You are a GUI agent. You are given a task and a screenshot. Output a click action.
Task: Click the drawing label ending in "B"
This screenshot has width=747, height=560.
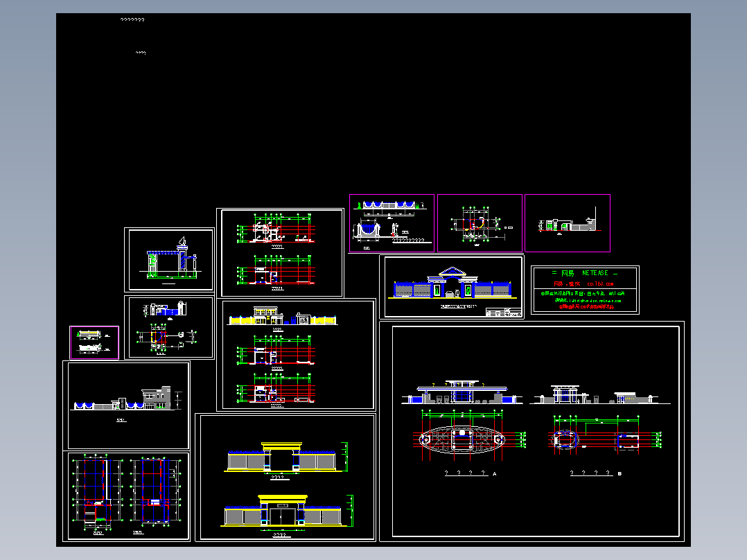tap(596, 473)
